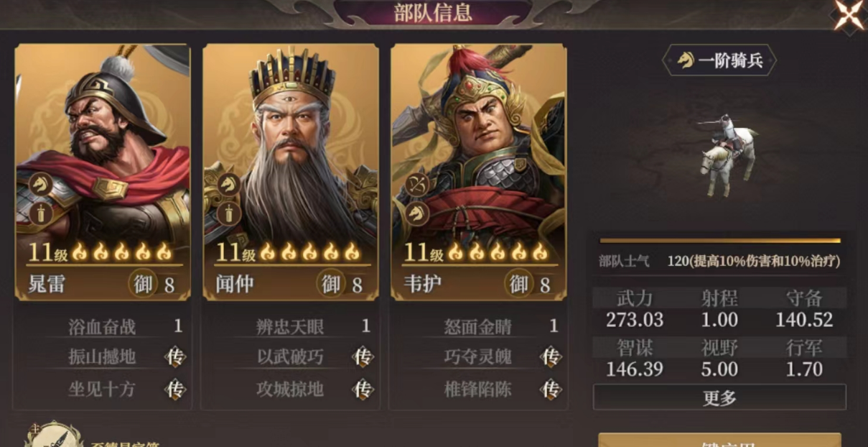Screen dimensions: 868x447
Task: Expand more stats with the 更多 button
Action: (x=719, y=397)
